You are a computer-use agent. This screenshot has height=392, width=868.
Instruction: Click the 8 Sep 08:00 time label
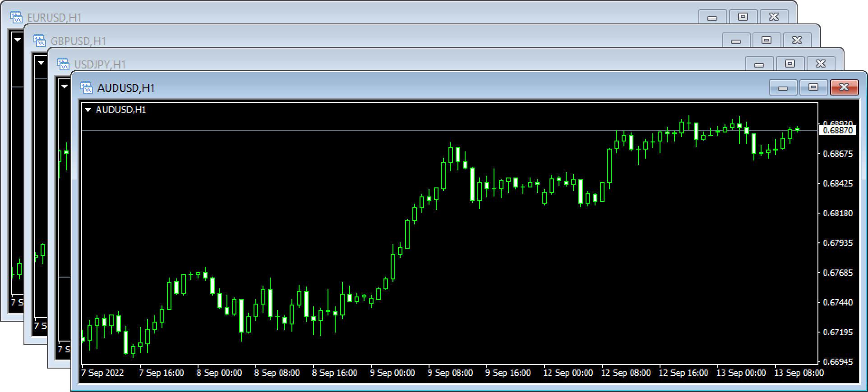277,373
